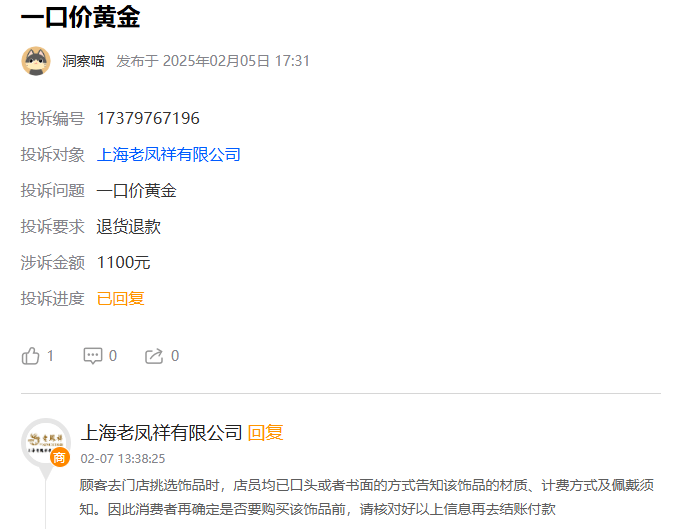Click the comment count number
This screenshot has height=529, width=681.
[113, 356]
